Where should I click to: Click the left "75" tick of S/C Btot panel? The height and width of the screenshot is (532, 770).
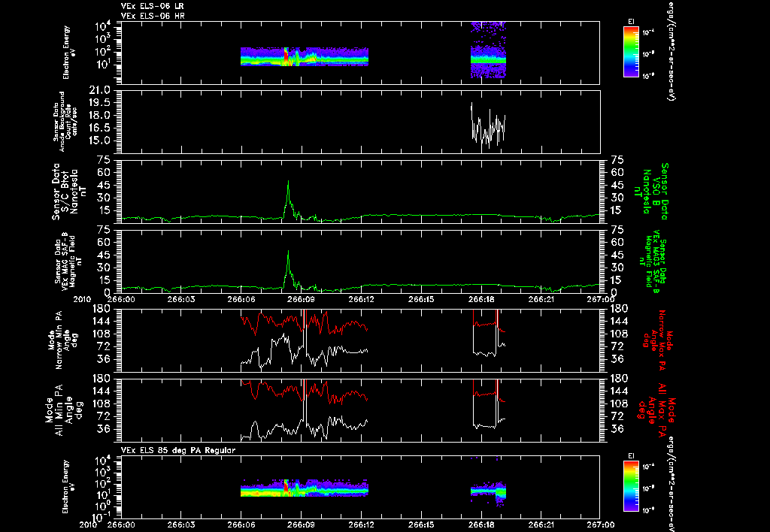tap(104, 160)
